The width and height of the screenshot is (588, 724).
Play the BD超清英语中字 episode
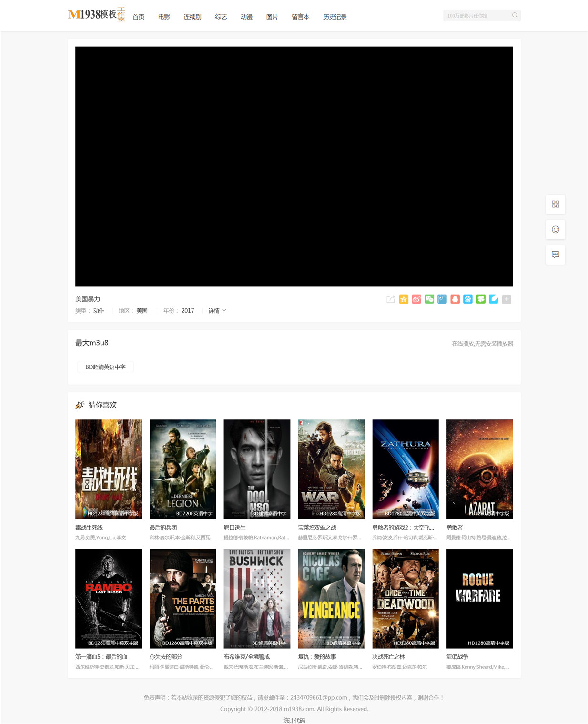[105, 367]
